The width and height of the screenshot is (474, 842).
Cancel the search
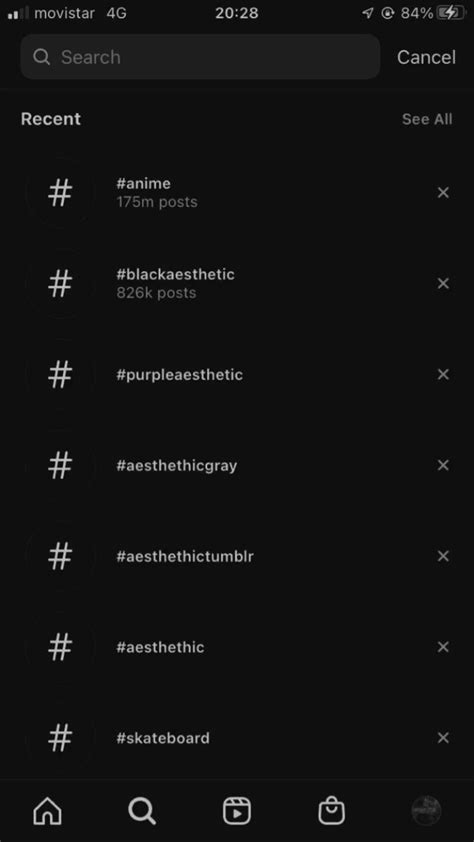pyautogui.click(x=426, y=57)
